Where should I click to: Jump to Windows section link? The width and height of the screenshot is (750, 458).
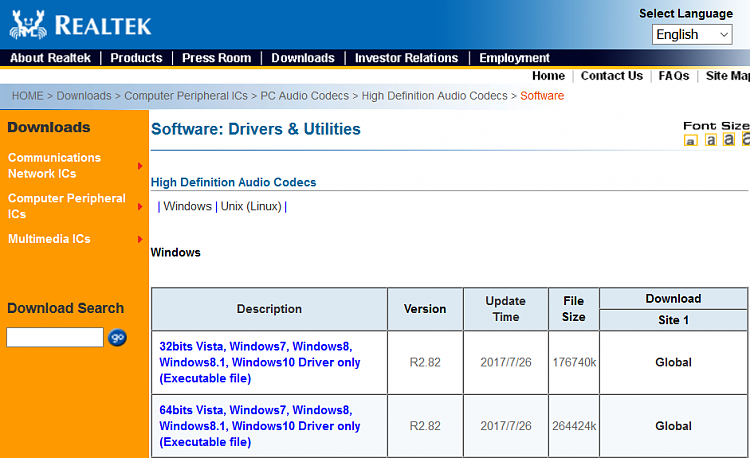(x=188, y=207)
